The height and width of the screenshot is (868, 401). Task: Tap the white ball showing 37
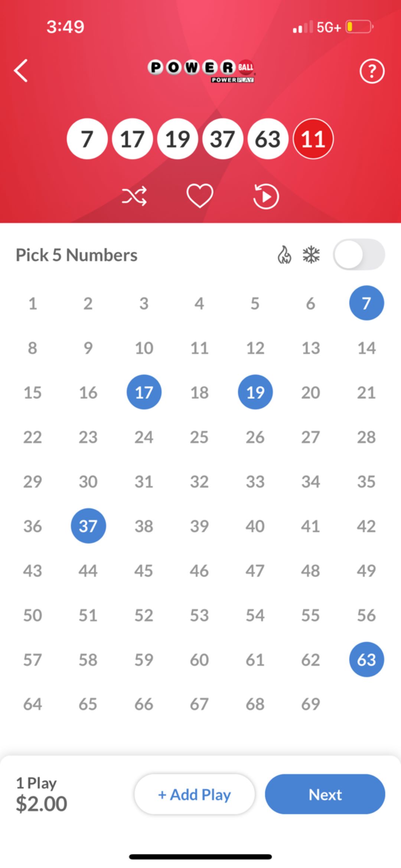click(x=223, y=139)
